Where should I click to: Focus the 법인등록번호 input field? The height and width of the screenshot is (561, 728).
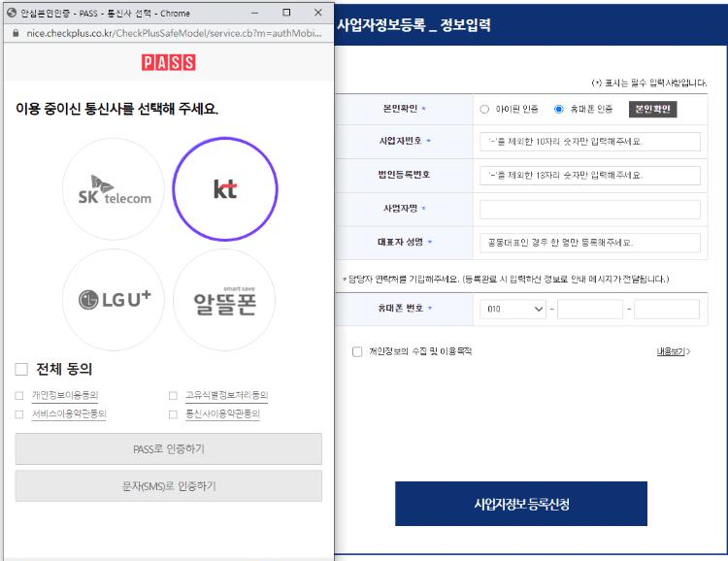click(590, 176)
